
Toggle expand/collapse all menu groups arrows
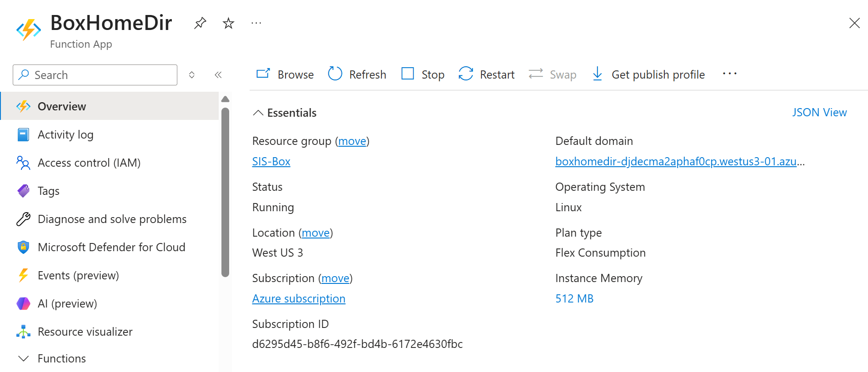(x=192, y=75)
